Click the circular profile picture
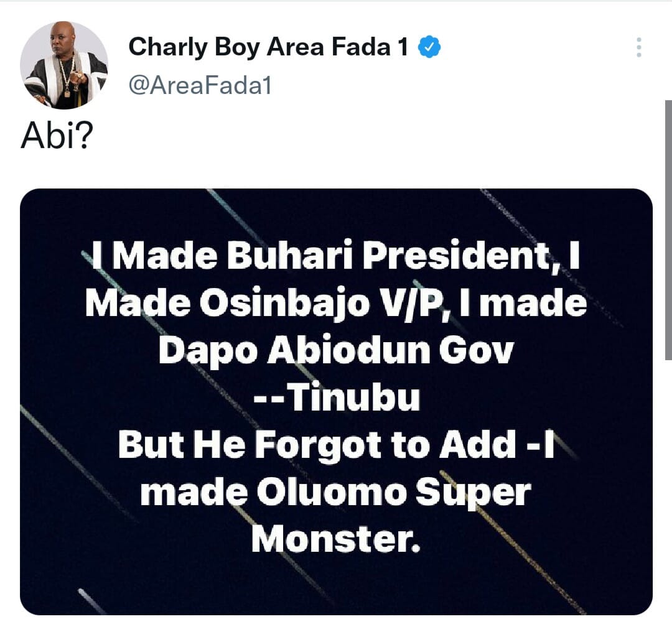 [65, 64]
